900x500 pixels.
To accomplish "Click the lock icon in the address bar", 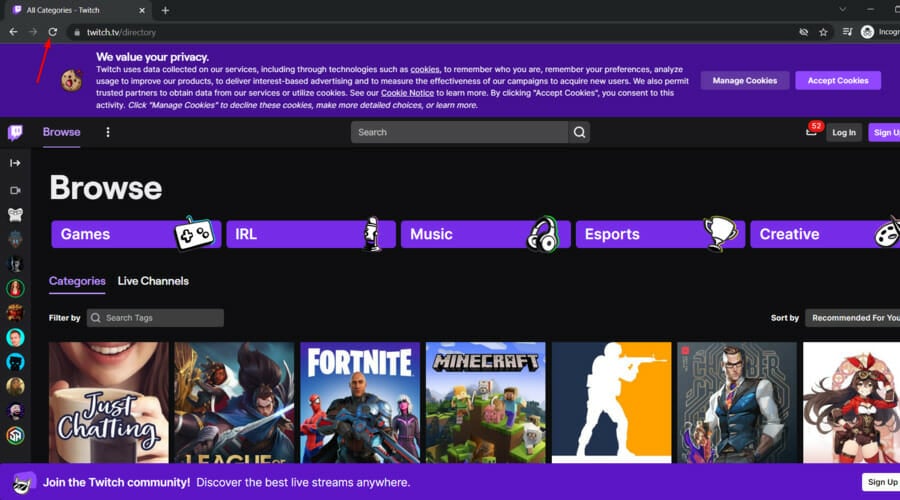I will pyautogui.click(x=77, y=33).
